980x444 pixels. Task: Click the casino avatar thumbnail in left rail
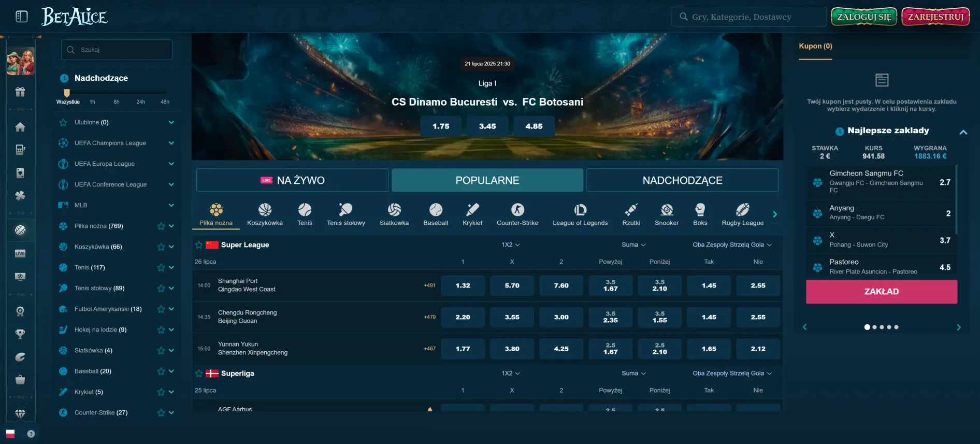pyautogui.click(x=20, y=61)
